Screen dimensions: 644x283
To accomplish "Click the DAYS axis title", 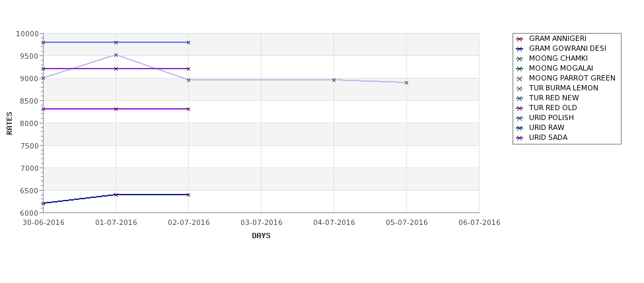I will [x=261, y=236].
